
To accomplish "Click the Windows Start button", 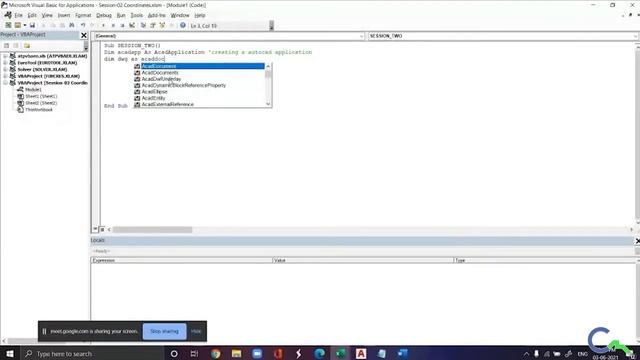I will pyautogui.click(x=10, y=353).
